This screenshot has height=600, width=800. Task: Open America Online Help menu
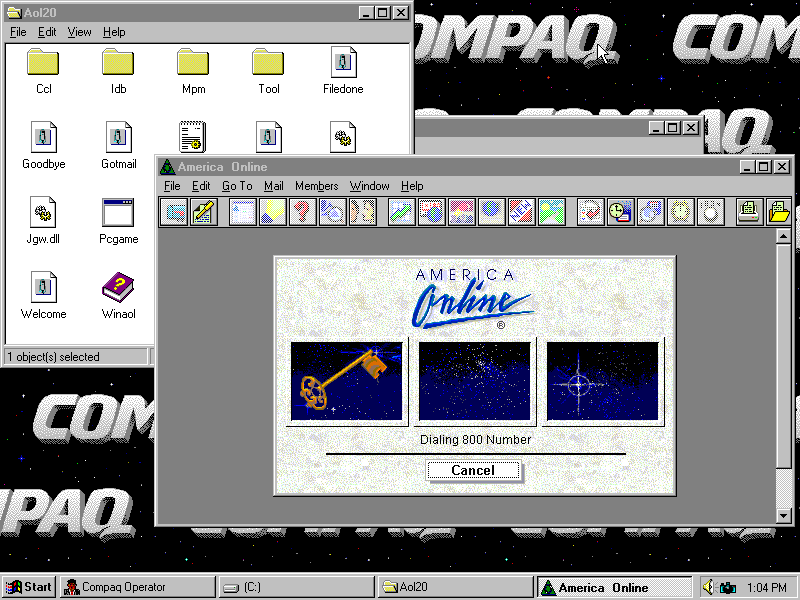tap(412, 186)
